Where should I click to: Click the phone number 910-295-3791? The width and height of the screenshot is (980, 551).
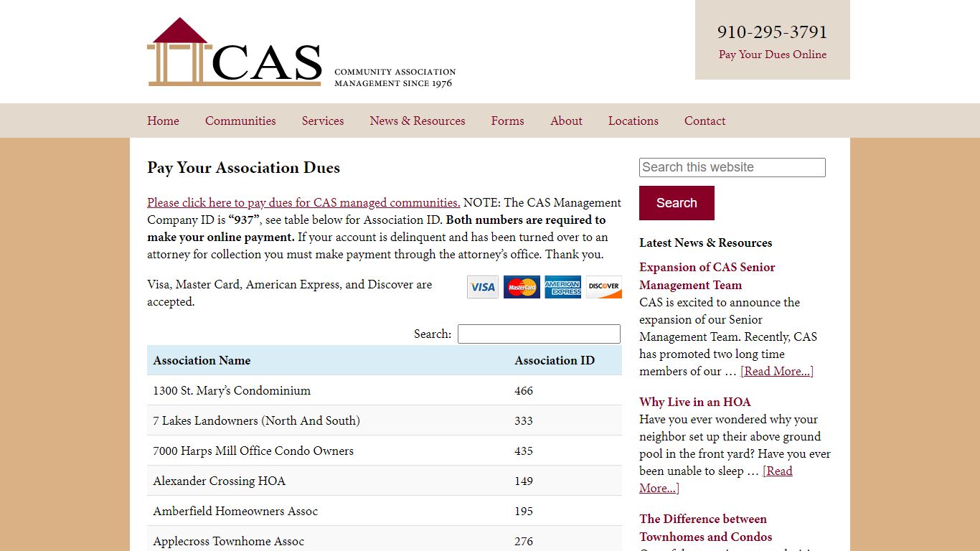(x=773, y=32)
